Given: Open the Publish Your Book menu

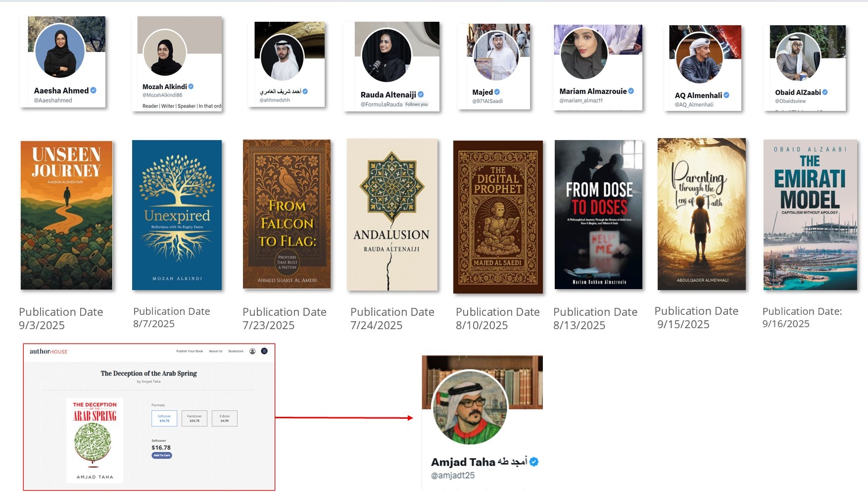Looking at the screenshot, I should (x=190, y=351).
